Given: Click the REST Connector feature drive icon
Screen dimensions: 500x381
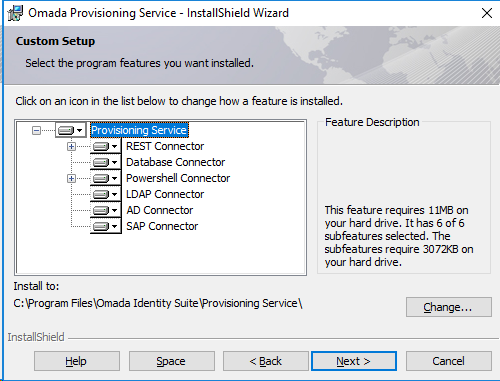Looking at the screenshot, I should (x=105, y=146).
